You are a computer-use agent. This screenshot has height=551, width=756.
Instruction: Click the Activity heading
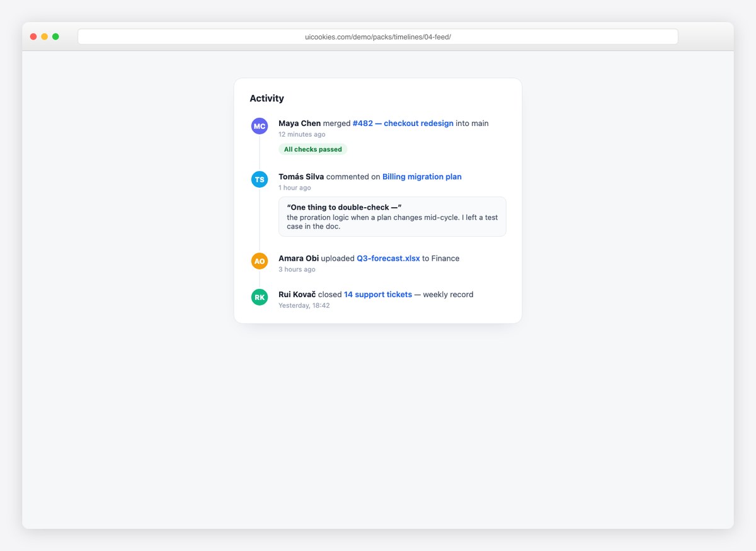point(267,98)
